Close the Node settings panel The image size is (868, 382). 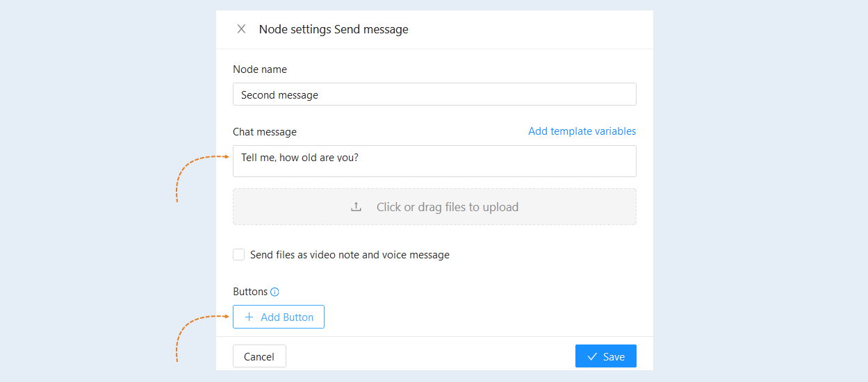pos(241,29)
